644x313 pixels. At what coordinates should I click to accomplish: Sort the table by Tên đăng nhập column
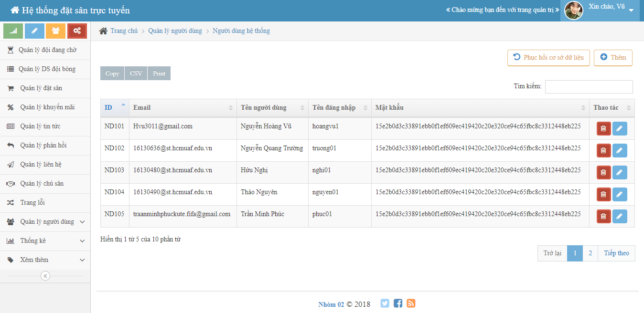[340, 108]
